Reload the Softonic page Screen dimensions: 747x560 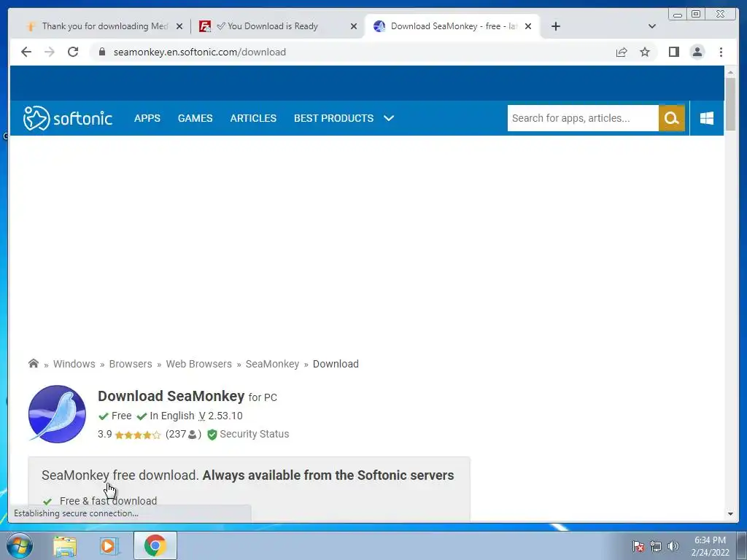(73, 52)
